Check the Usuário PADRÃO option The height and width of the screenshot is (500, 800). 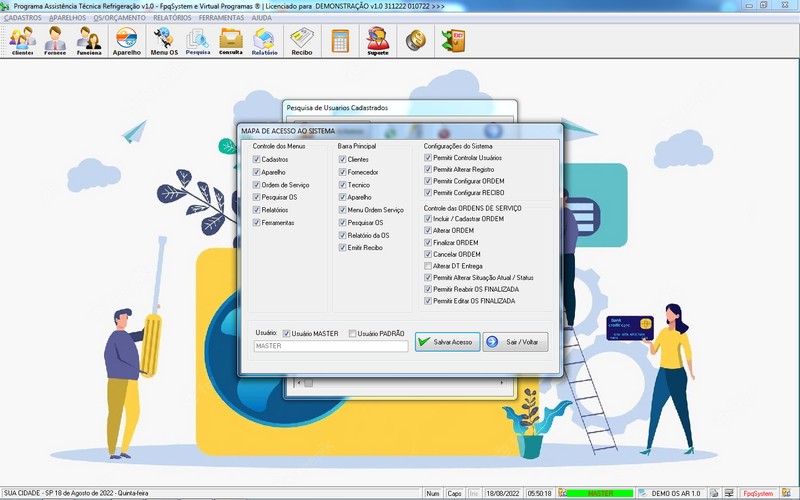[352, 333]
